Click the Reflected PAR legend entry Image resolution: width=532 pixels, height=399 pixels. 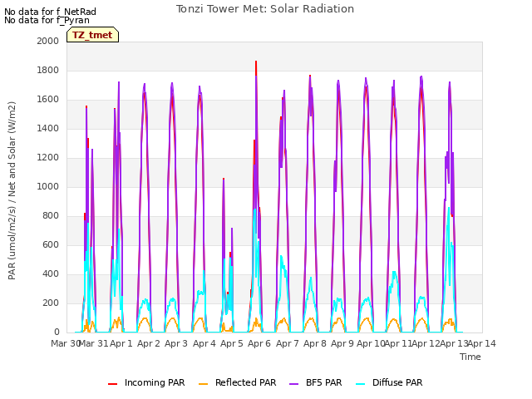click(x=237, y=382)
